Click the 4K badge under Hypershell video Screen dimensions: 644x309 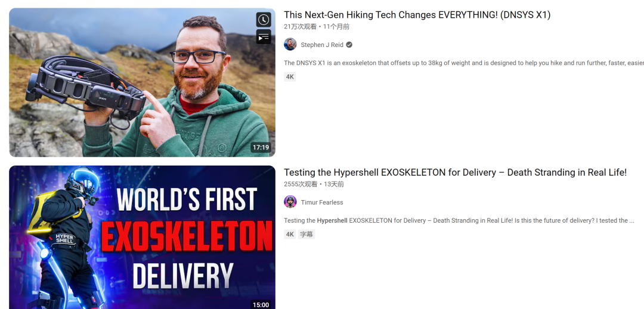pos(290,235)
